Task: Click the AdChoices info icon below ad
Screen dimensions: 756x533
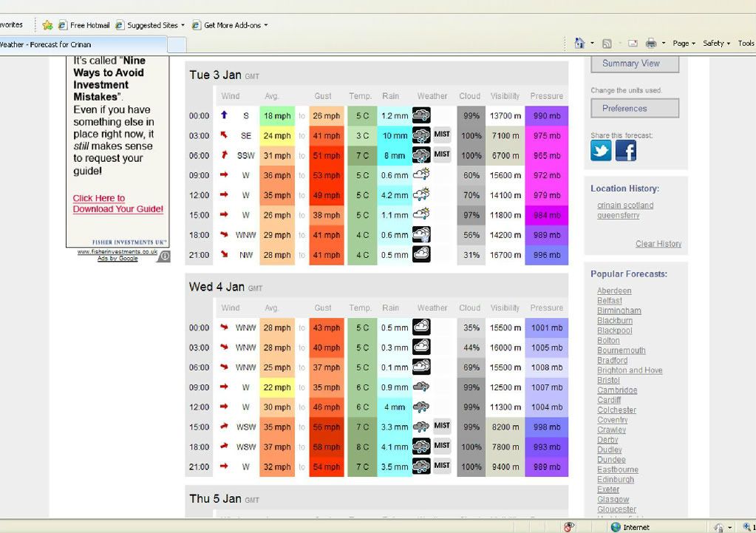Action: coord(164,256)
